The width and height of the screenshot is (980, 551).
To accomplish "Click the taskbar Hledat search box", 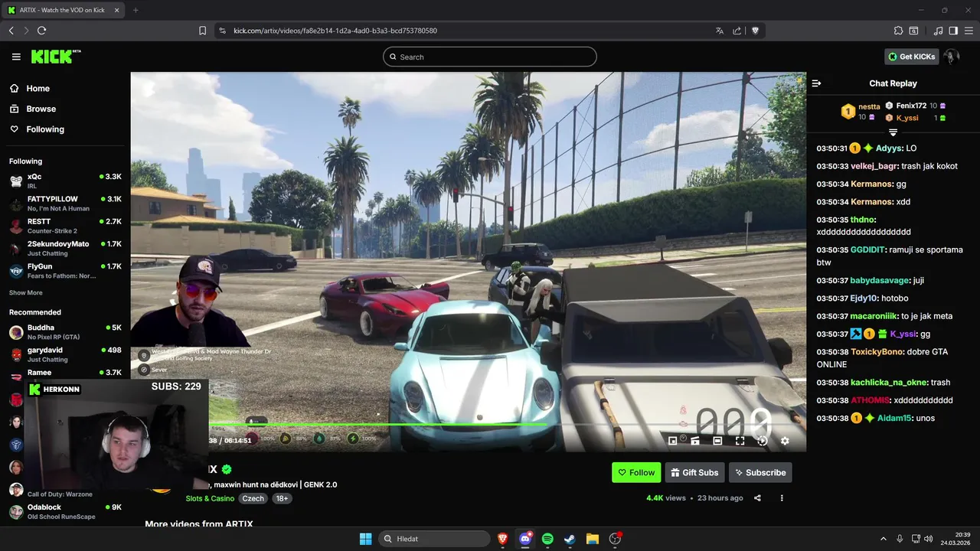I will click(x=436, y=539).
